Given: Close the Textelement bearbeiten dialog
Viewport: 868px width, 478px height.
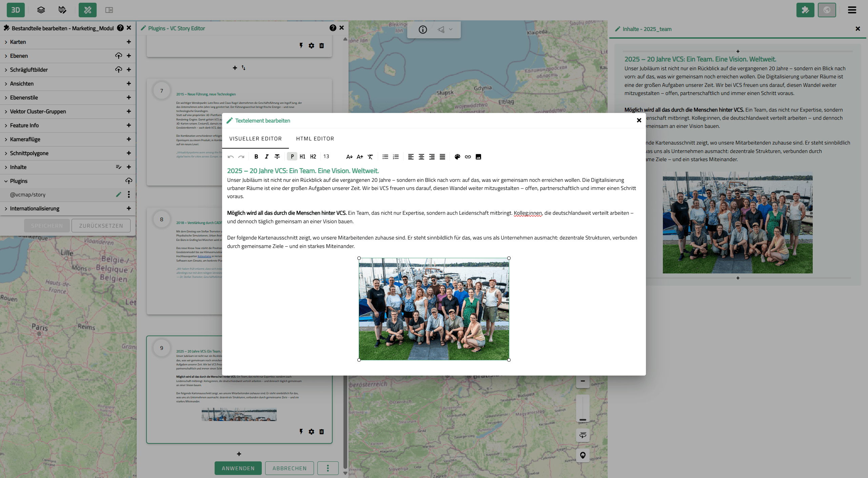Looking at the screenshot, I should (x=639, y=120).
